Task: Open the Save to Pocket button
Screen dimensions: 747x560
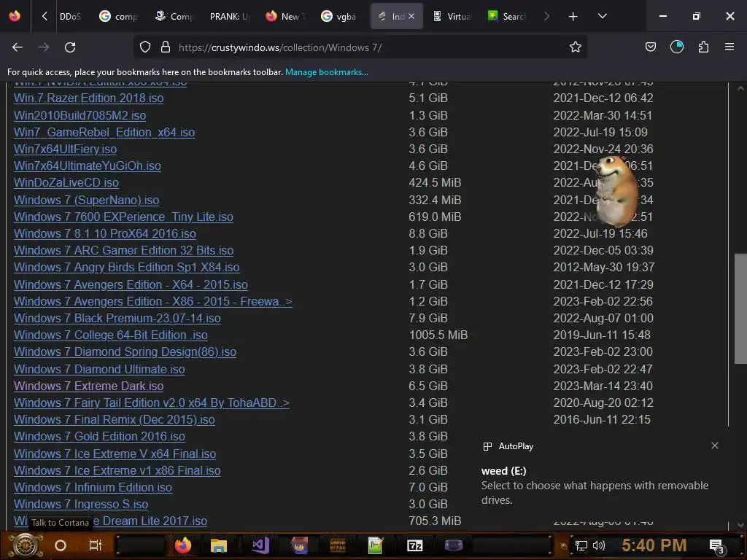Action: 650,47
